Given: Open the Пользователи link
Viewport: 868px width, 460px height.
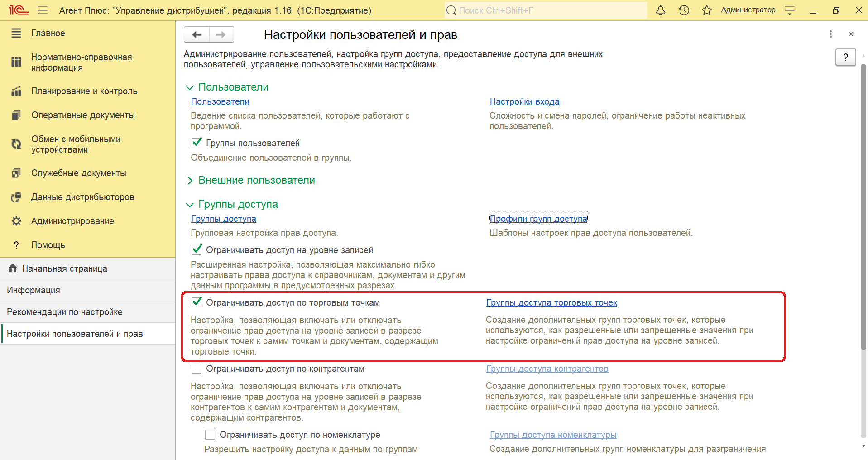Looking at the screenshot, I should (x=220, y=101).
